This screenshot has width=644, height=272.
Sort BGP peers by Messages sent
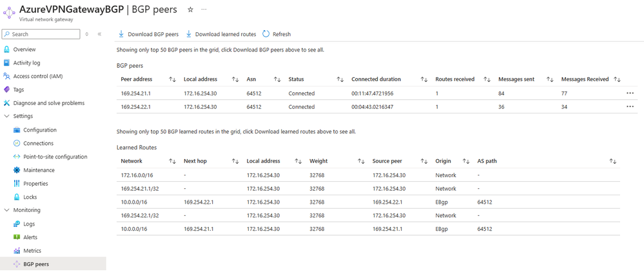click(550, 79)
